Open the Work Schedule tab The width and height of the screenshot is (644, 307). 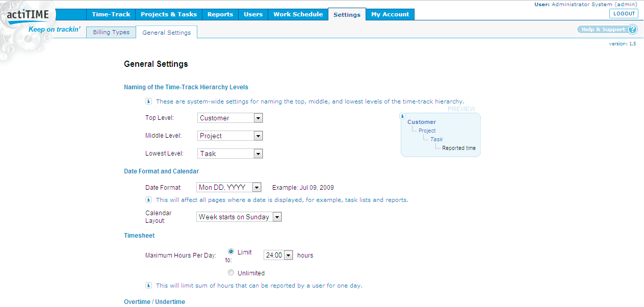click(298, 14)
